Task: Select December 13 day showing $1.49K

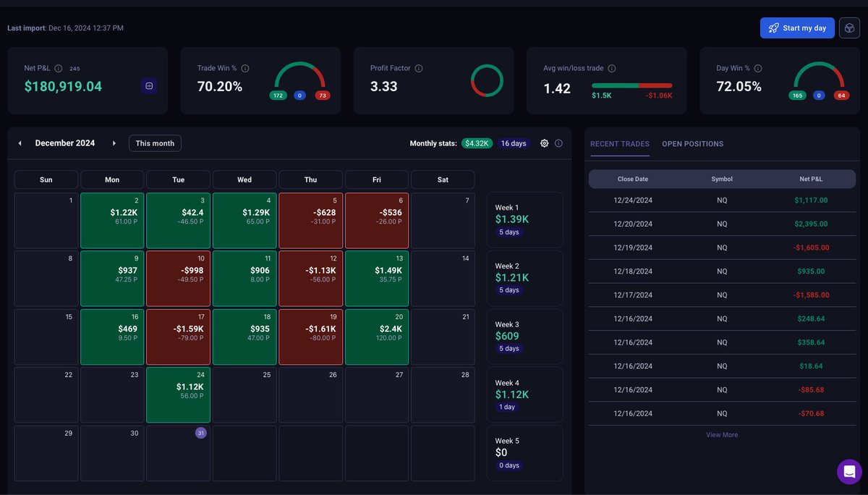Action: click(x=377, y=279)
